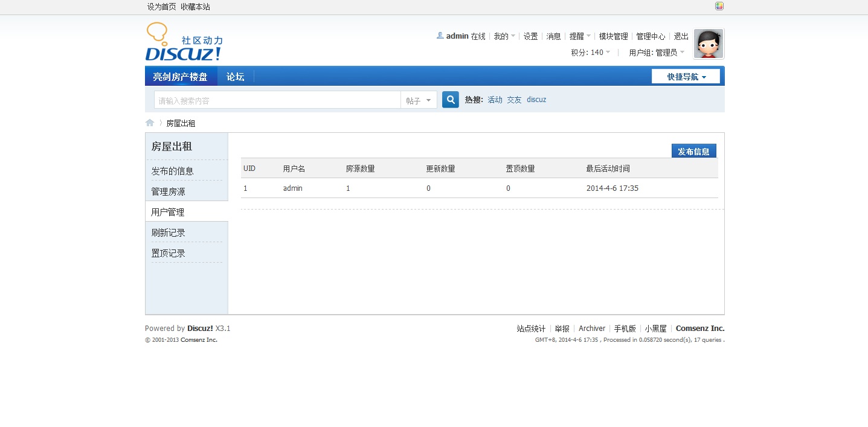
Task: Click the home icon in breadcrumb
Action: coord(150,123)
